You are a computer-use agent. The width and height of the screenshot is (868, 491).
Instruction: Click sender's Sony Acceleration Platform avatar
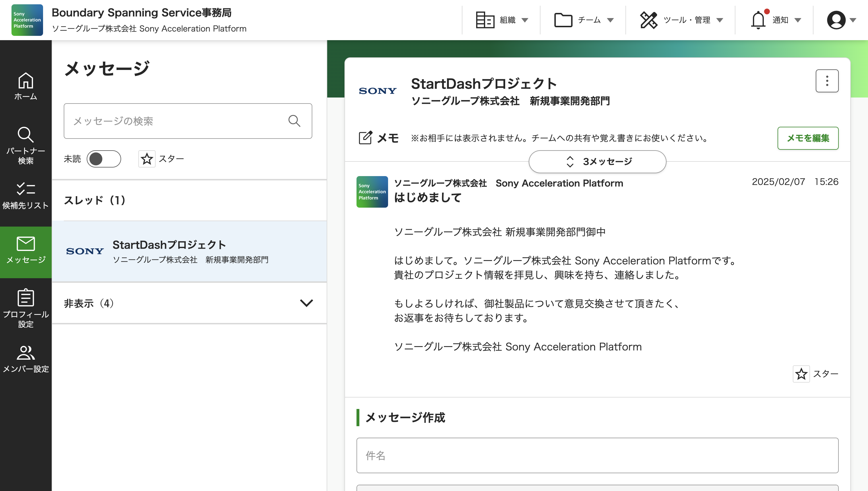click(x=372, y=192)
